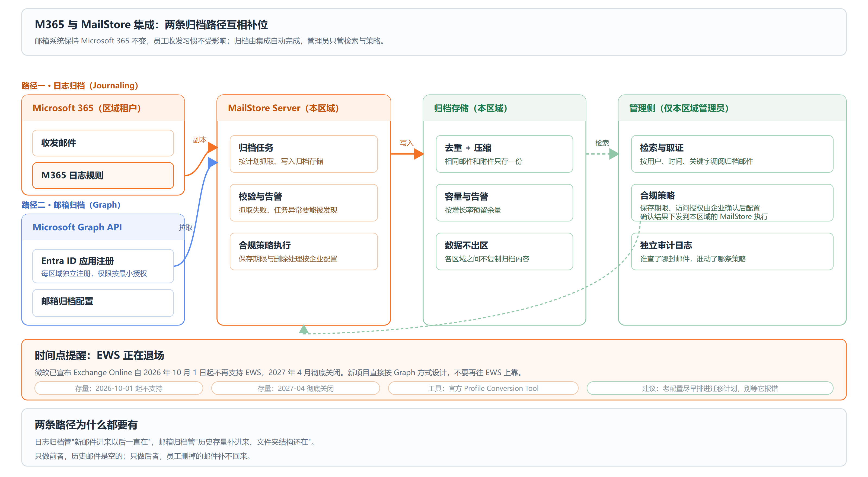Click the 合规策略 card in 管理侧
Viewport: 868px width, 477px height.
pos(732,203)
